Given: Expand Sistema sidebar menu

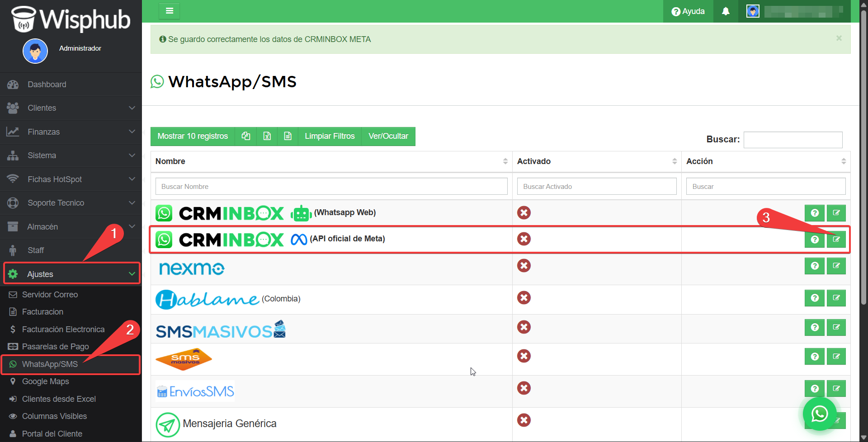Looking at the screenshot, I should tap(71, 155).
